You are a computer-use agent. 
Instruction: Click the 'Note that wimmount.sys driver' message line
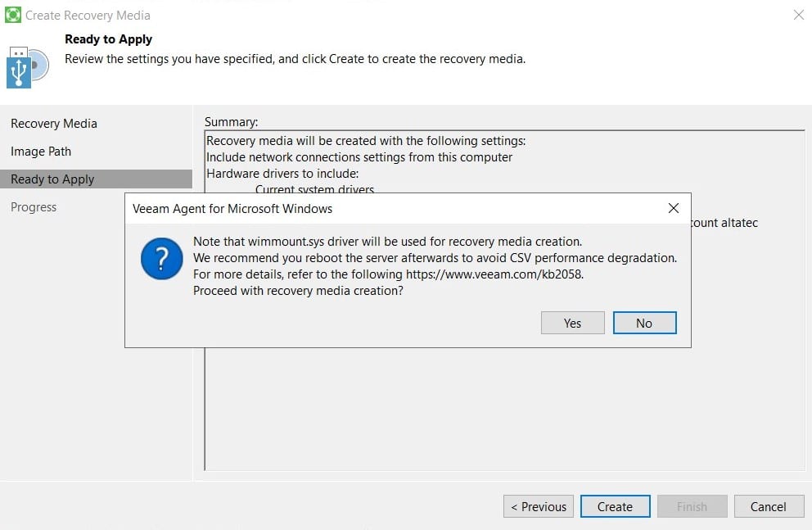(x=387, y=242)
